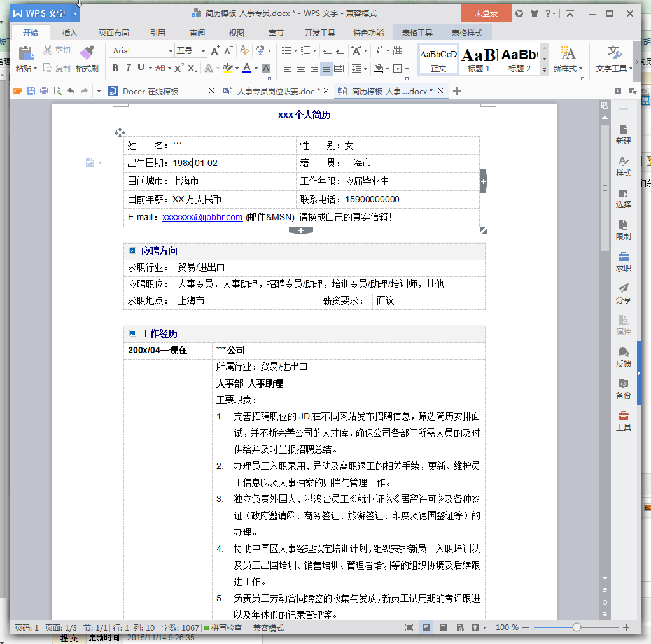
Task: Toggle strikethrough formatting
Action: [160, 68]
